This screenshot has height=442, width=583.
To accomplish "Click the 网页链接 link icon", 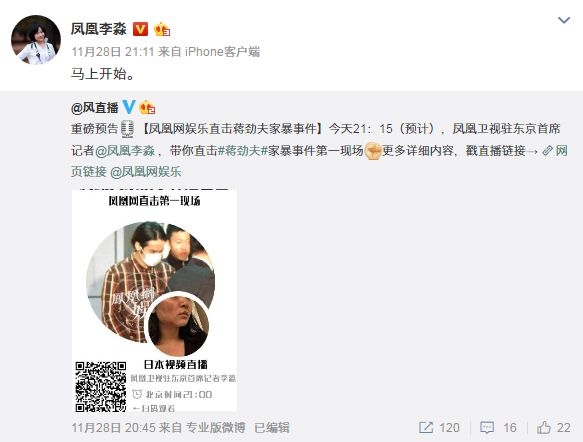I will point(548,151).
